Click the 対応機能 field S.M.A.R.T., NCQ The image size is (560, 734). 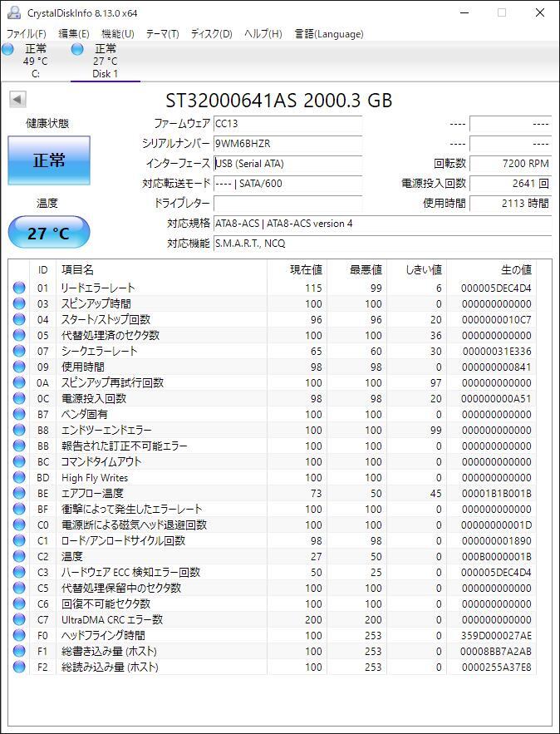[x=382, y=244]
